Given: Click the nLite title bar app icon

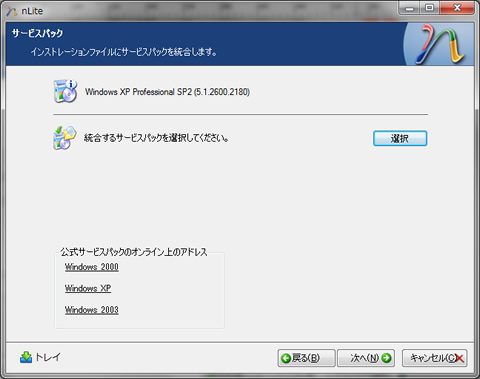Looking at the screenshot, I should (x=12, y=11).
